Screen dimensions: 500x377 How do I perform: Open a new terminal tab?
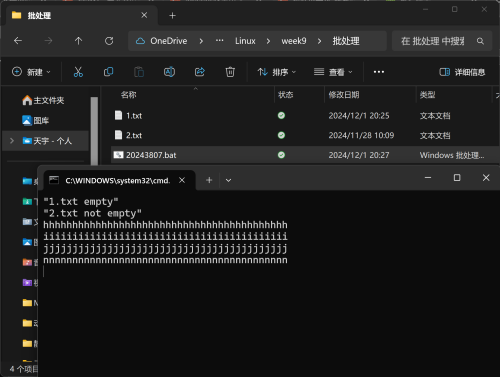(209, 180)
